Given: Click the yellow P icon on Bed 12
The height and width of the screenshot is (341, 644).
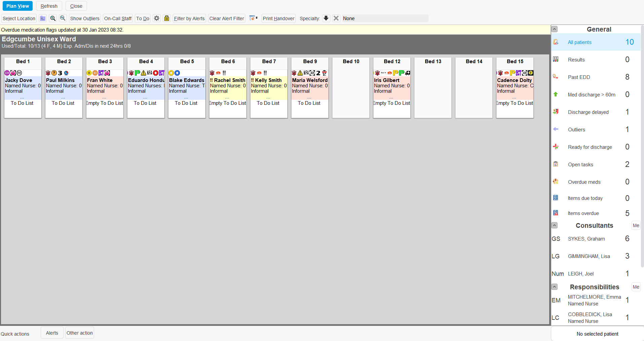Looking at the screenshot, I should click(396, 73).
